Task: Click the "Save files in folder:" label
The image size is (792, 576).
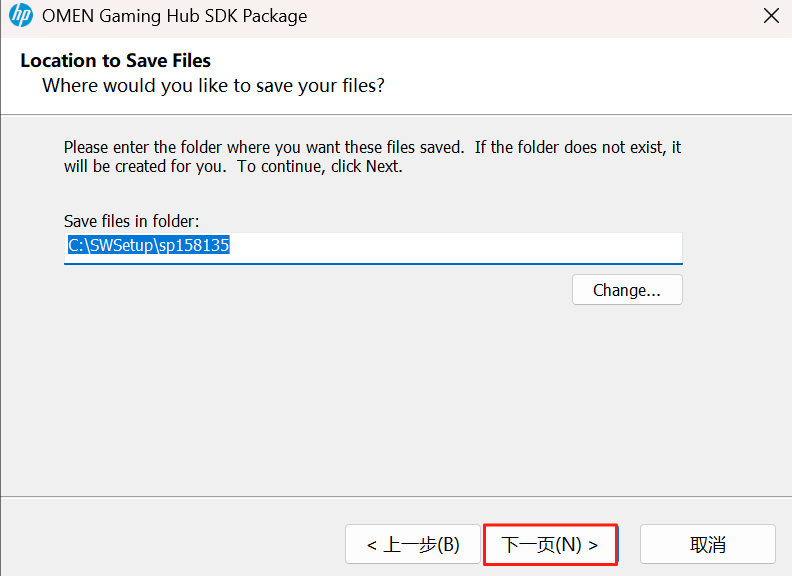Action: [132, 221]
